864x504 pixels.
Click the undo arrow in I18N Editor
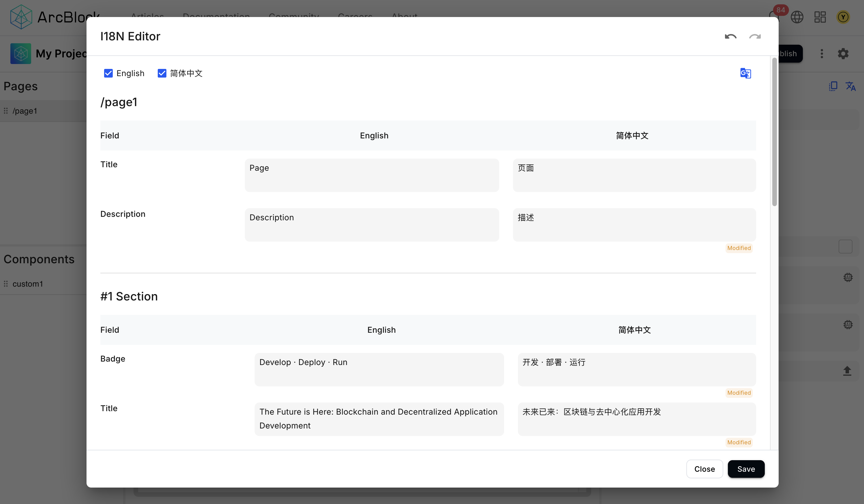[730, 36]
